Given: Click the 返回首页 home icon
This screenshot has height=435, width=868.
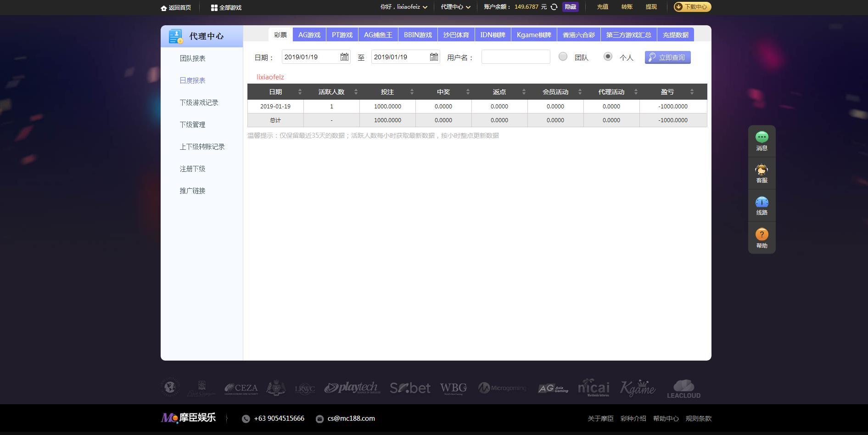Looking at the screenshot, I should coord(164,7).
